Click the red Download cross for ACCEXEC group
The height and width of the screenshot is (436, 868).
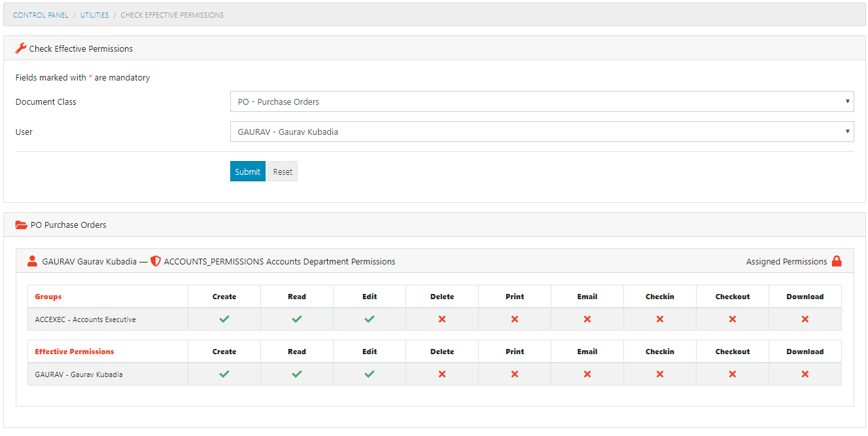[x=805, y=319]
